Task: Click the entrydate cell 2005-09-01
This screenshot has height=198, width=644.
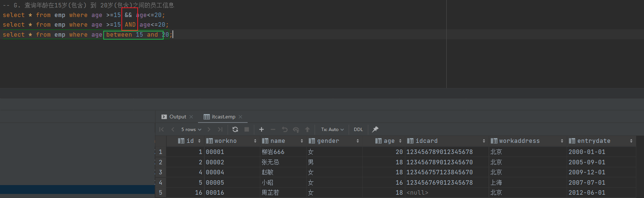Action: [601, 162]
